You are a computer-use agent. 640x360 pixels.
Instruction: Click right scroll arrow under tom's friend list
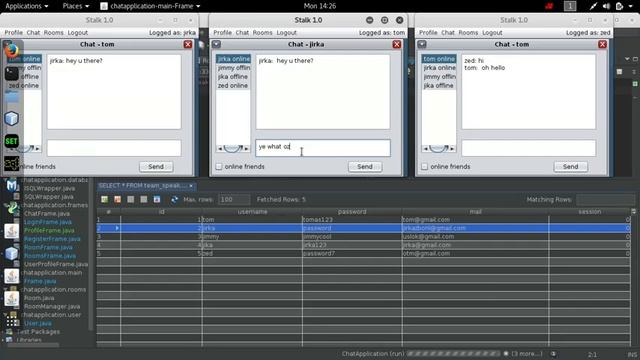[x=246, y=149]
